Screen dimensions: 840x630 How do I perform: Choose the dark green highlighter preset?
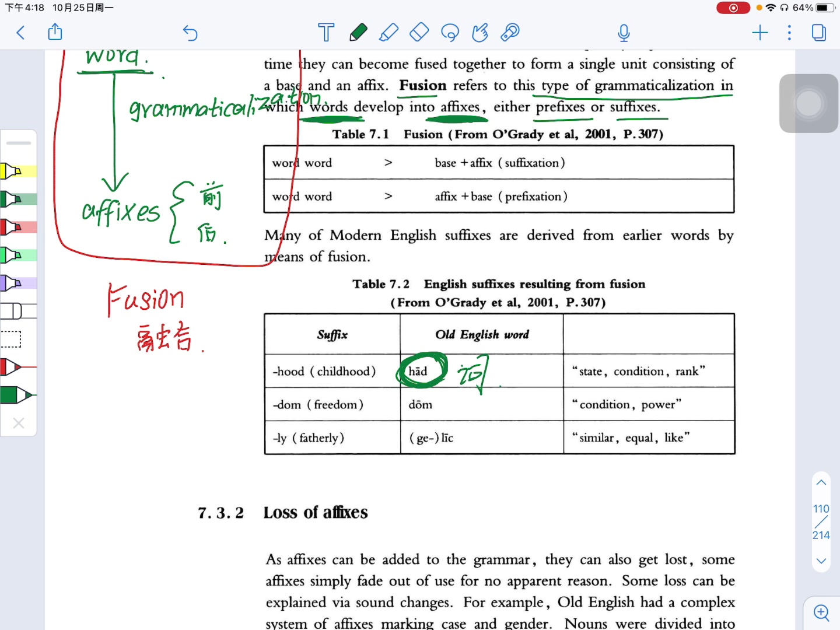(x=19, y=199)
